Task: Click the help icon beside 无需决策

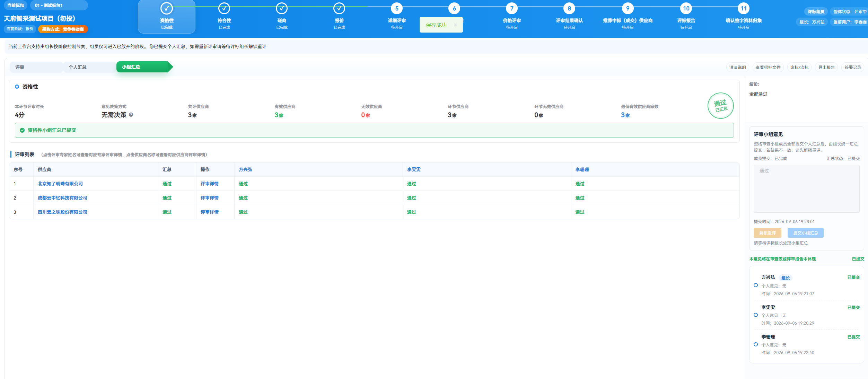Action: pyautogui.click(x=131, y=115)
